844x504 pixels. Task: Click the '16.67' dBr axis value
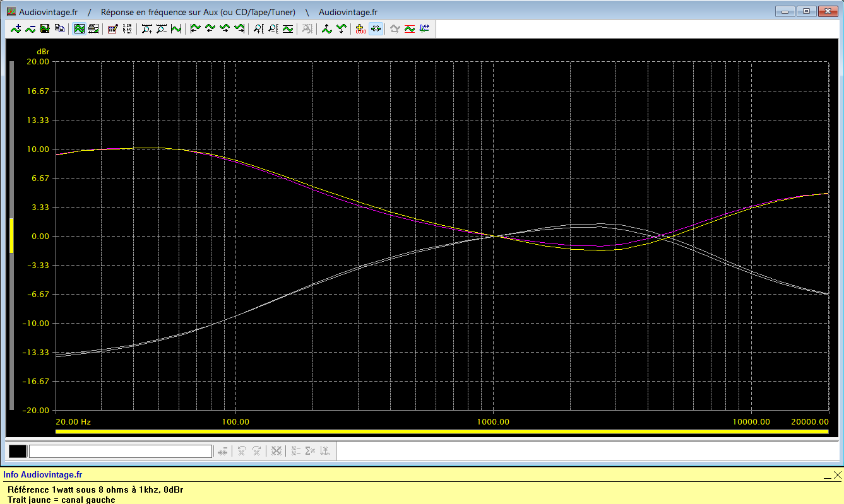pos(37,91)
